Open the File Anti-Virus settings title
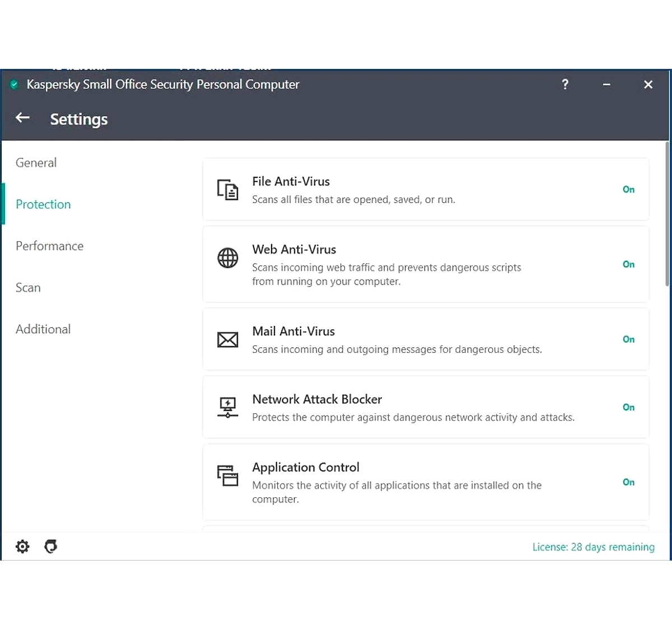This screenshot has width=672, height=630. pyautogui.click(x=291, y=181)
